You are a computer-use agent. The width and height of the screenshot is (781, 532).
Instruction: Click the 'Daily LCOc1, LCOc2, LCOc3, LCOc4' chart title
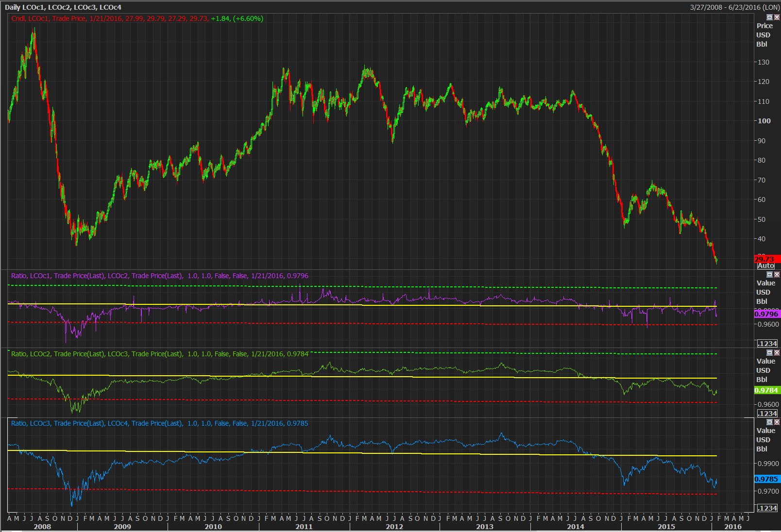63,7
